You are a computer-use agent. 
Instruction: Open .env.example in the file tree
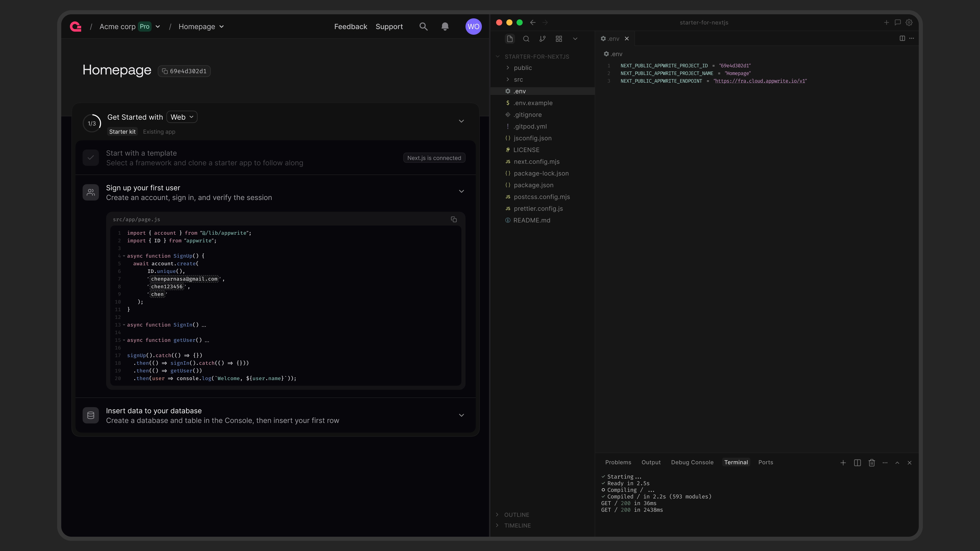[x=533, y=103]
